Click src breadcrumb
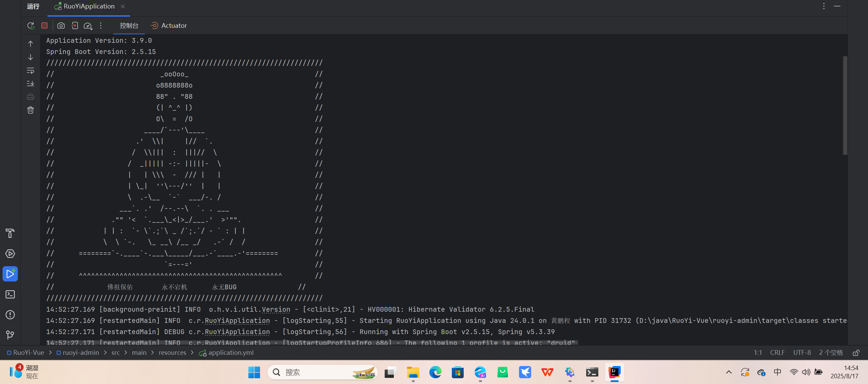This screenshot has width=868, height=384. [116, 352]
